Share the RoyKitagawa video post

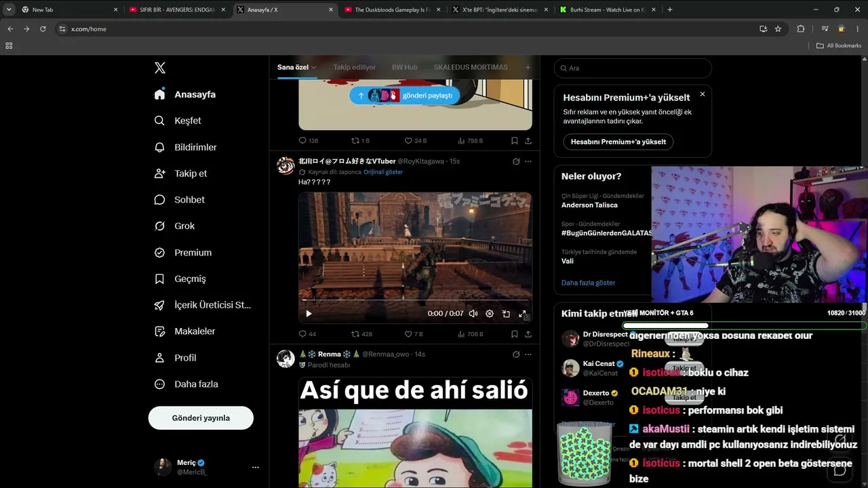(528, 334)
